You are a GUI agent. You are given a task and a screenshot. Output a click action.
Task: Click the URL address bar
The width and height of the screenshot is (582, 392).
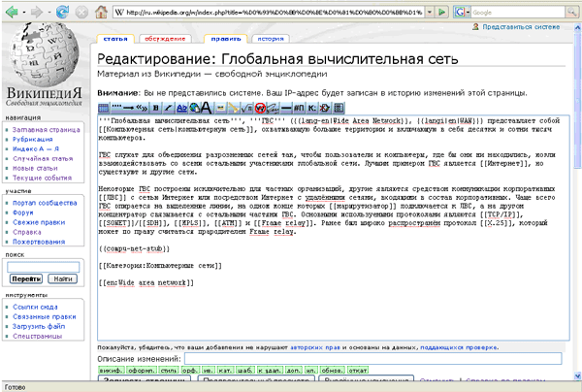(269, 12)
